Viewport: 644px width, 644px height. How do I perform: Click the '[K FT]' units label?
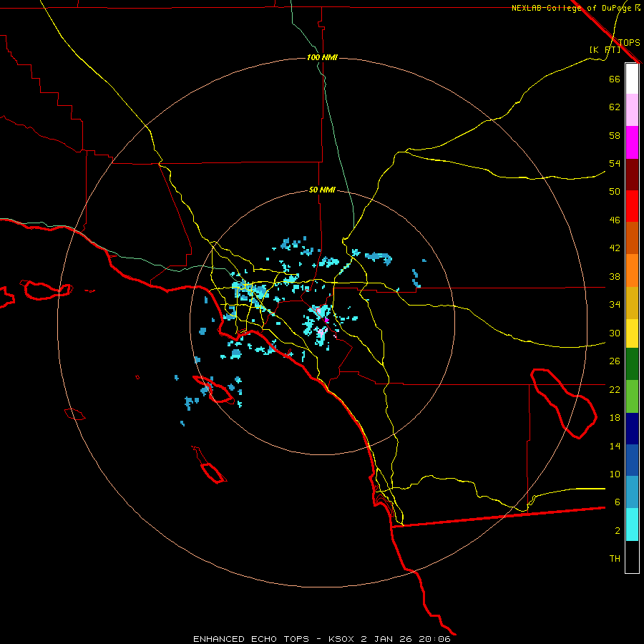tap(605, 50)
